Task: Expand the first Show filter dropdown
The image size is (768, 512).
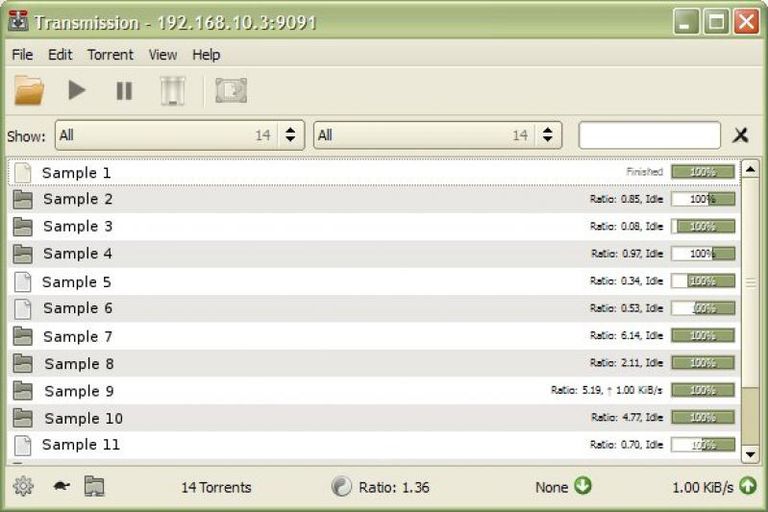Action: (180, 135)
